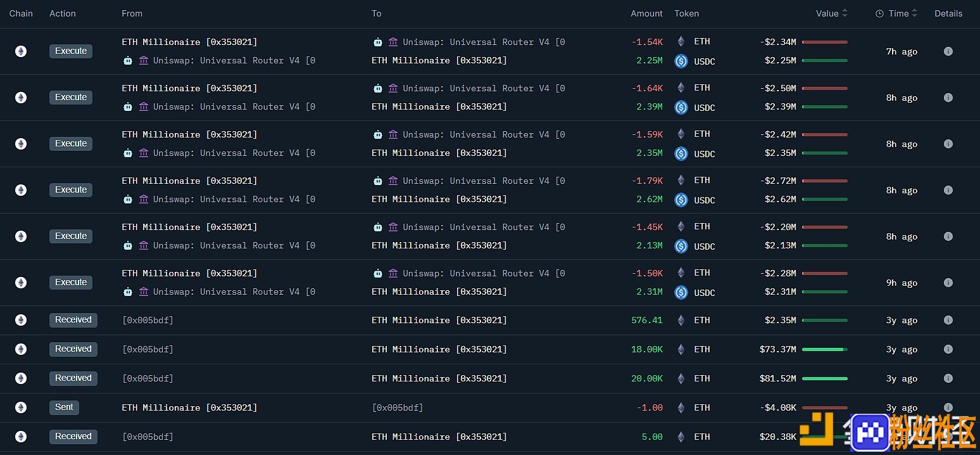Click the Execute badge in the -1.79K ETH row
Image resolution: width=980 pixels, height=455 pixels.
point(71,190)
